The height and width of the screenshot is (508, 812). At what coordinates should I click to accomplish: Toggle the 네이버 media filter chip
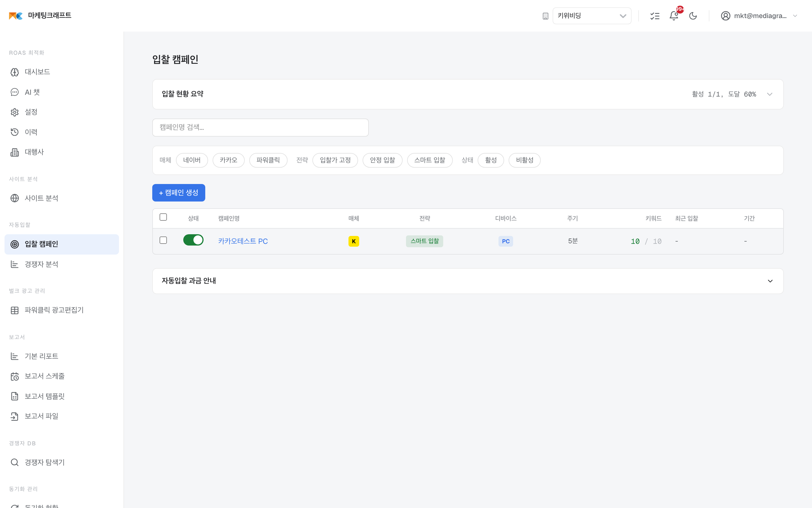[192, 160]
